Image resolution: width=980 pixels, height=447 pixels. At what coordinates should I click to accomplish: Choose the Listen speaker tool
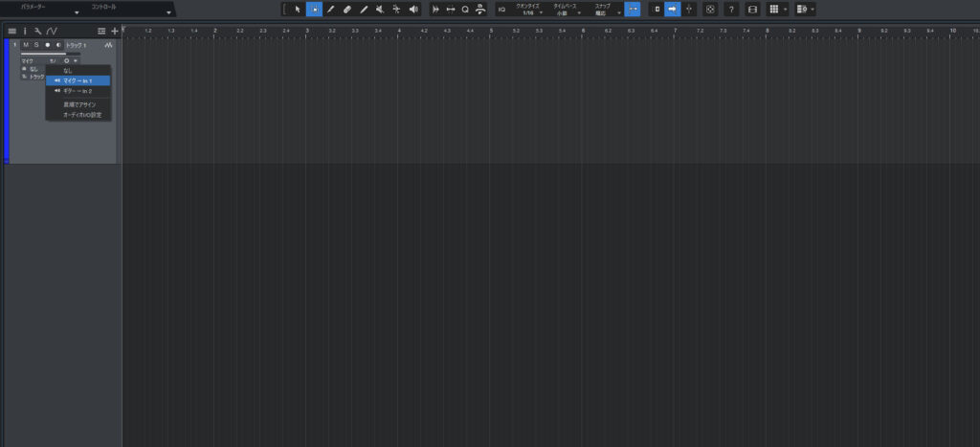413,9
